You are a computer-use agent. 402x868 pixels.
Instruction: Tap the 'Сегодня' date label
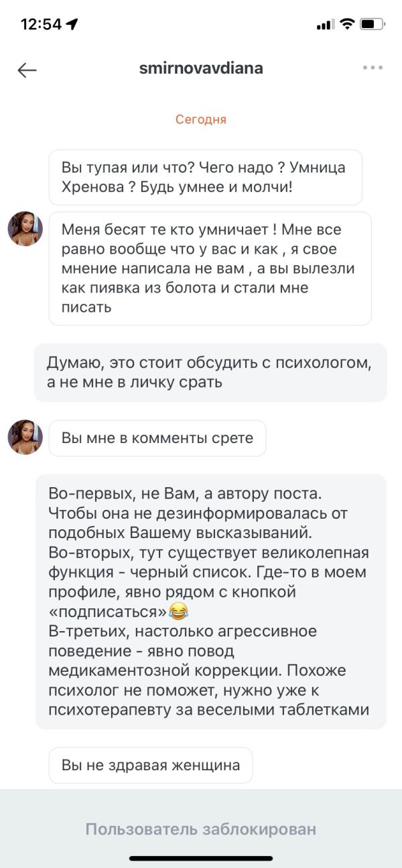(201, 120)
